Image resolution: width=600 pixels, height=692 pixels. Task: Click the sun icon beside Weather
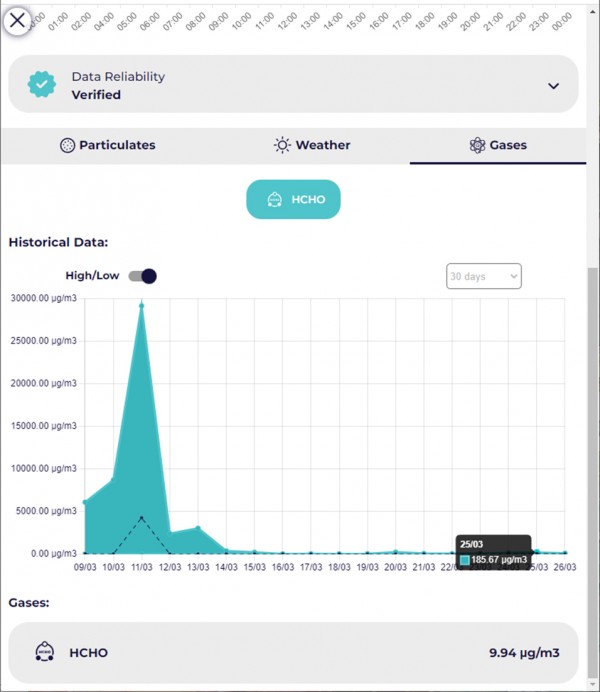(283, 145)
